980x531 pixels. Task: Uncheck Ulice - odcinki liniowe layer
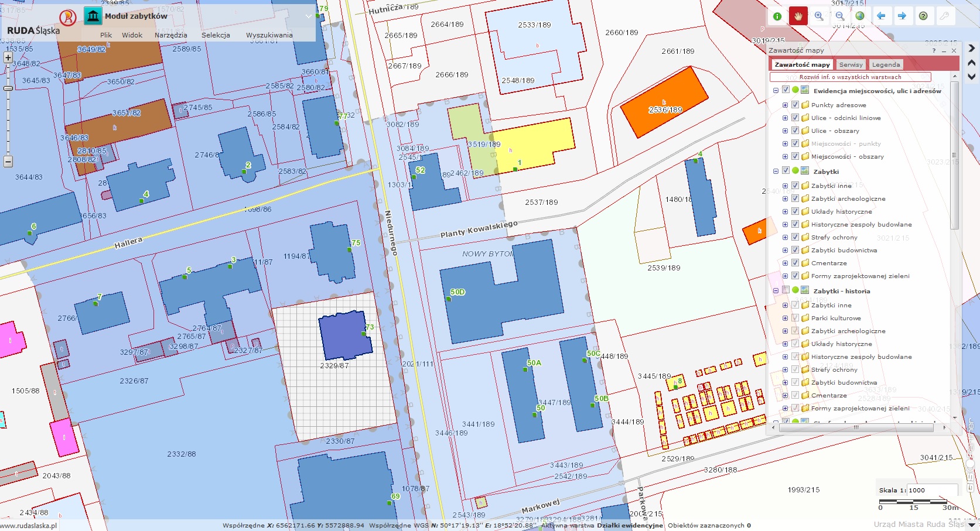(x=795, y=118)
